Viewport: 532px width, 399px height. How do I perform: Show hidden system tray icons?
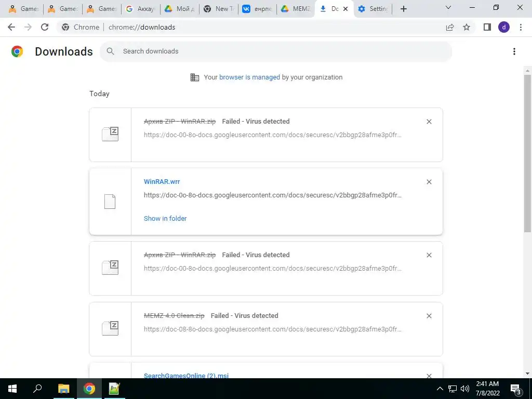440,389
